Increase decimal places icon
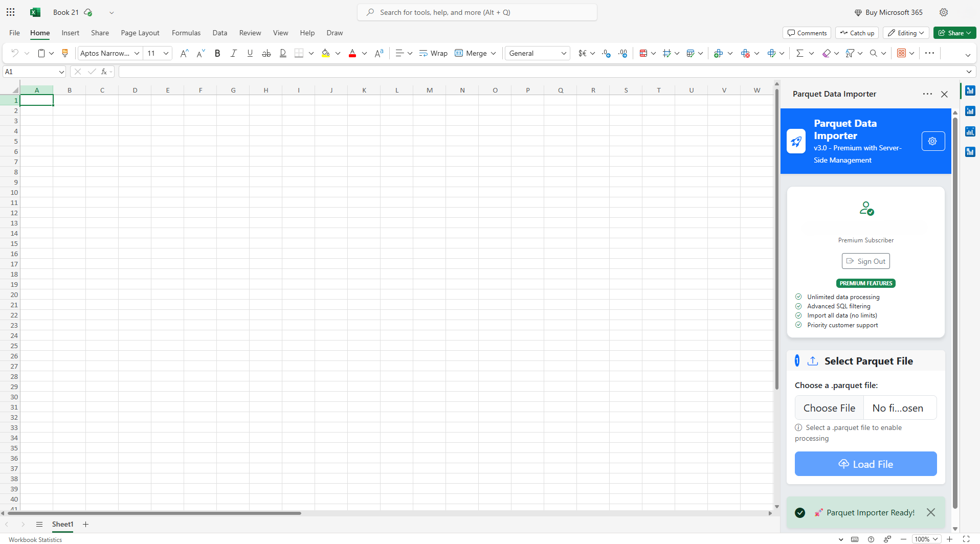 (622, 53)
